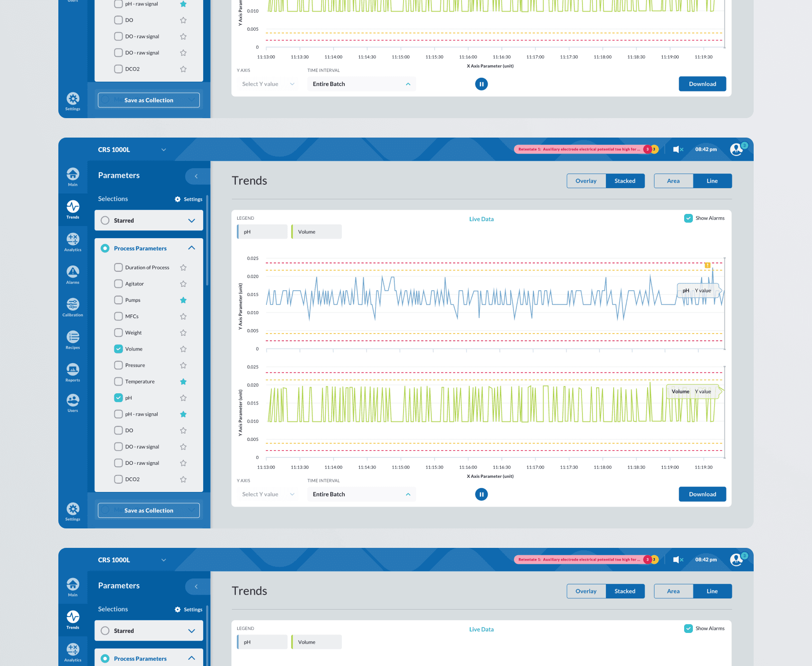Screen dimensions: 812x666
Task: Uncheck the Volume parameter checkbox
Action: pos(118,349)
